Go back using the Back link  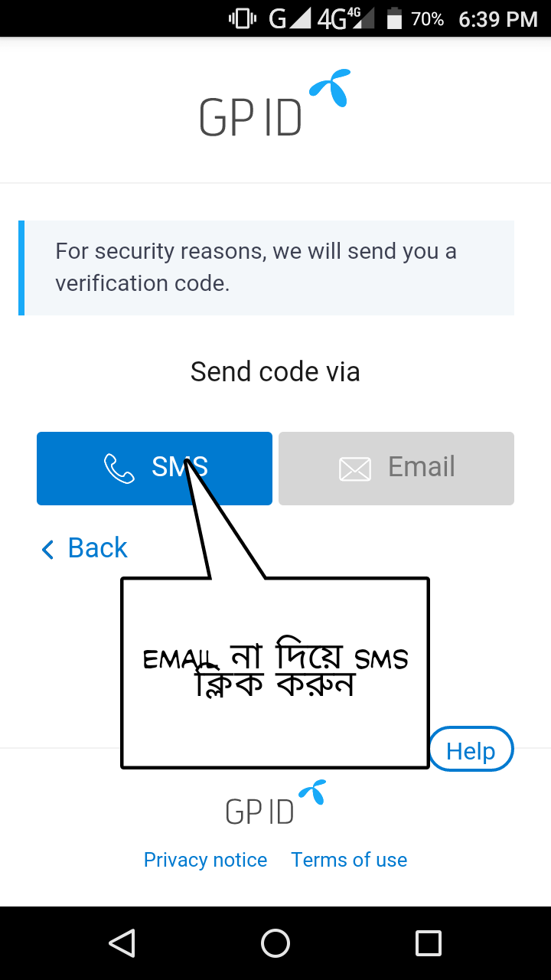coord(97,548)
